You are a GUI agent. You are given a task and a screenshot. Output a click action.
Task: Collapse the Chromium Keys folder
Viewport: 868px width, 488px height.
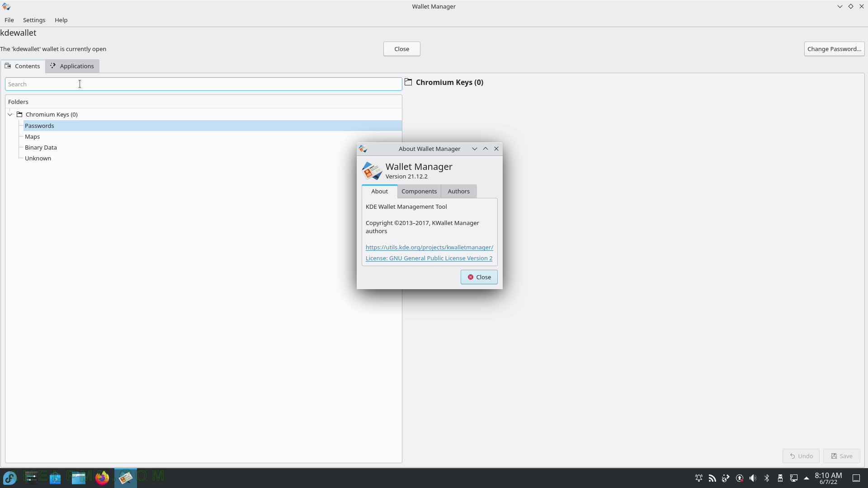point(10,114)
